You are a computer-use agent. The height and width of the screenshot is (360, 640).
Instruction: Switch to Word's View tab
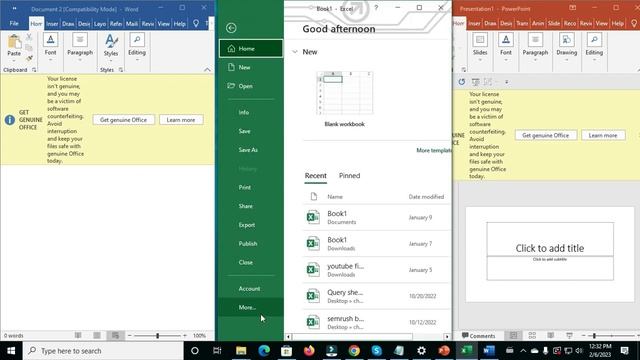164,24
